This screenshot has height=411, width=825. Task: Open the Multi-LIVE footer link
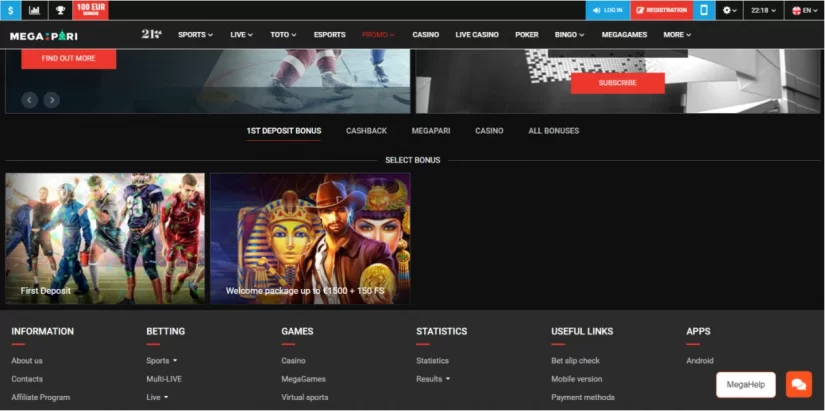coord(164,379)
